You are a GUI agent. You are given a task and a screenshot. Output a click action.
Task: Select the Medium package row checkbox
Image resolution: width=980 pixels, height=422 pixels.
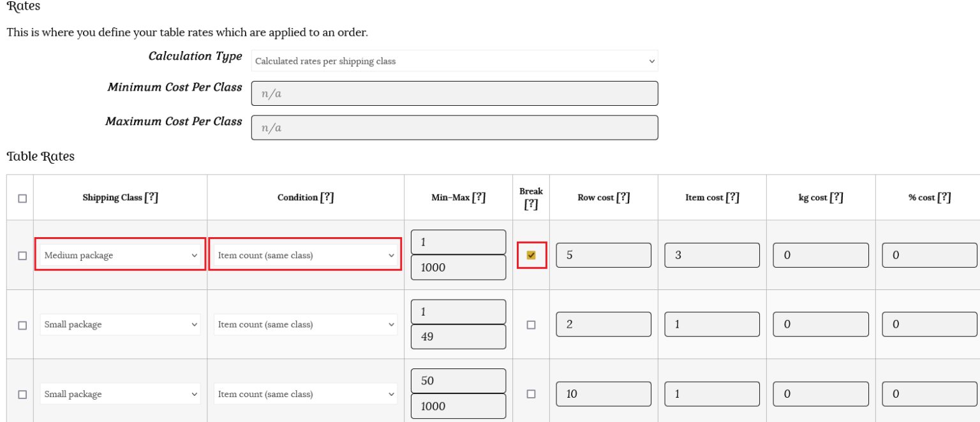coord(22,256)
